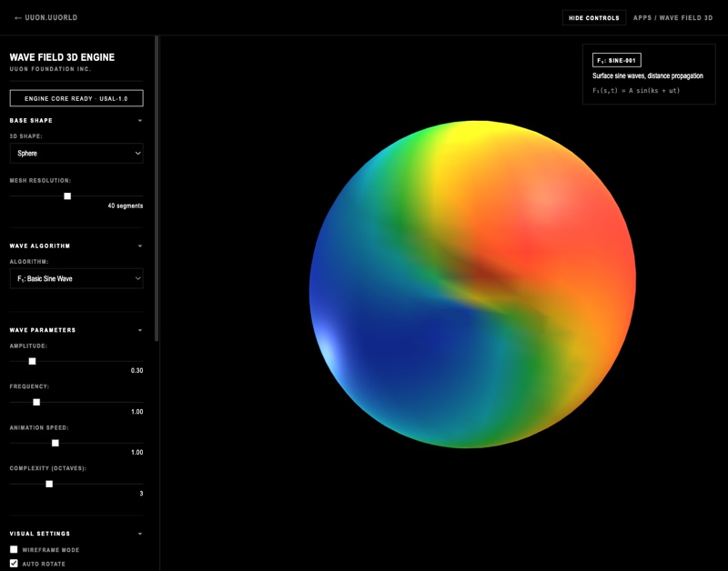728x571 pixels.
Task: Click 'Surface sine waves, distance propagation' description
Action: [x=648, y=75]
